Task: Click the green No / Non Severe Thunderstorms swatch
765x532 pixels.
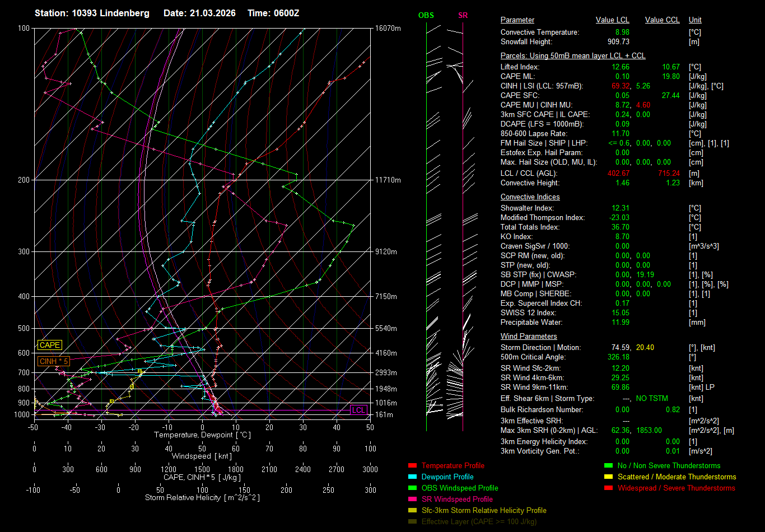Action: [608, 466]
